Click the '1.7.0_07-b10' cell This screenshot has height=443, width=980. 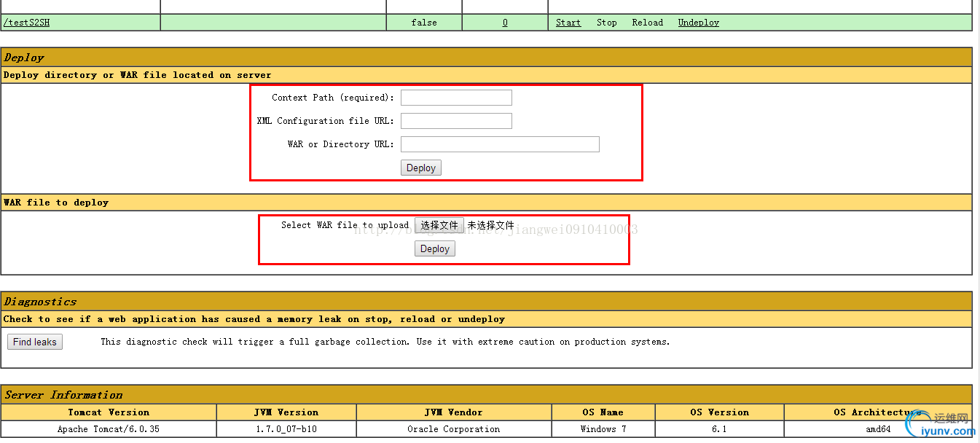point(286,429)
